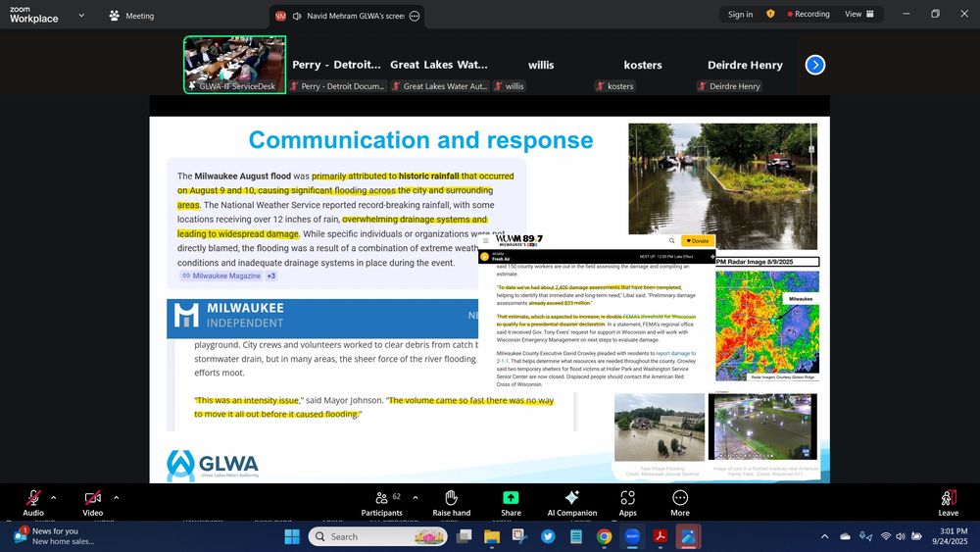Start camera with the Video icon
980x552 pixels.
[92, 498]
